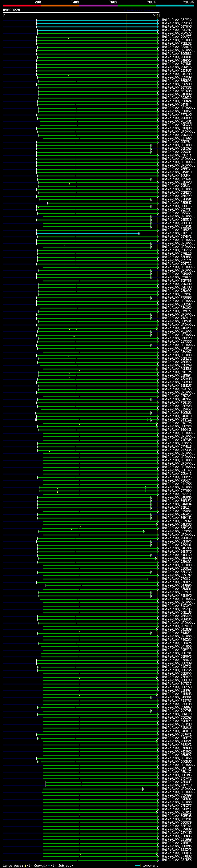This screenshot has width=197, height=868.
Task: Click the cyan alignment bar for UniRef100_A8IY20
Action: (97, 20)
